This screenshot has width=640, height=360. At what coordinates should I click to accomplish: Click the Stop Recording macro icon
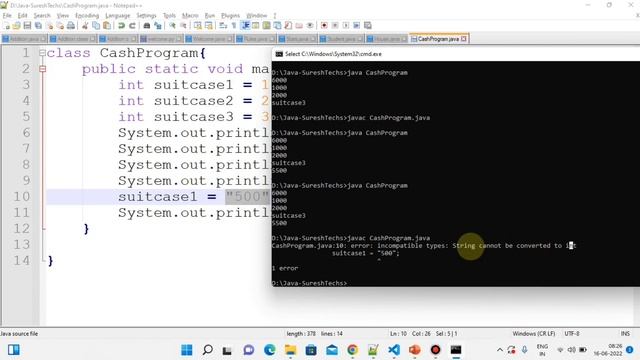click(335, 25)
